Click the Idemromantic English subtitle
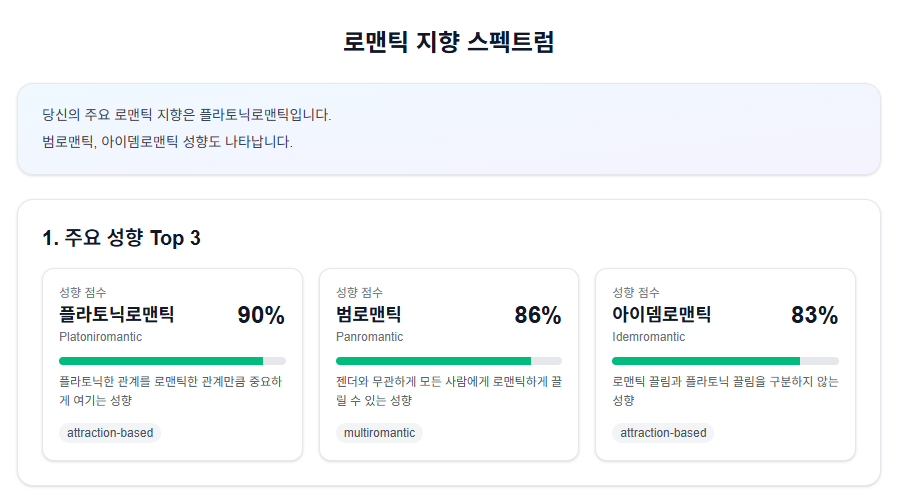Image resolution: width=901 pixels, height=501 pixels. 649,337
